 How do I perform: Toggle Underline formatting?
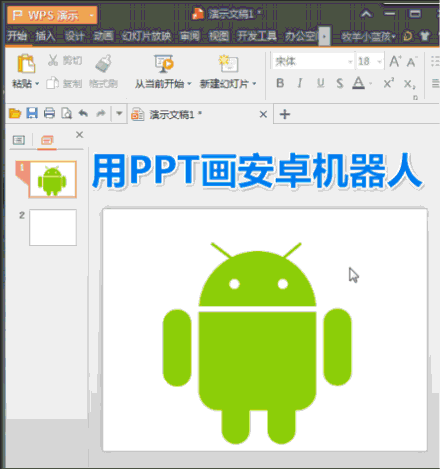(x=320, y=83)
